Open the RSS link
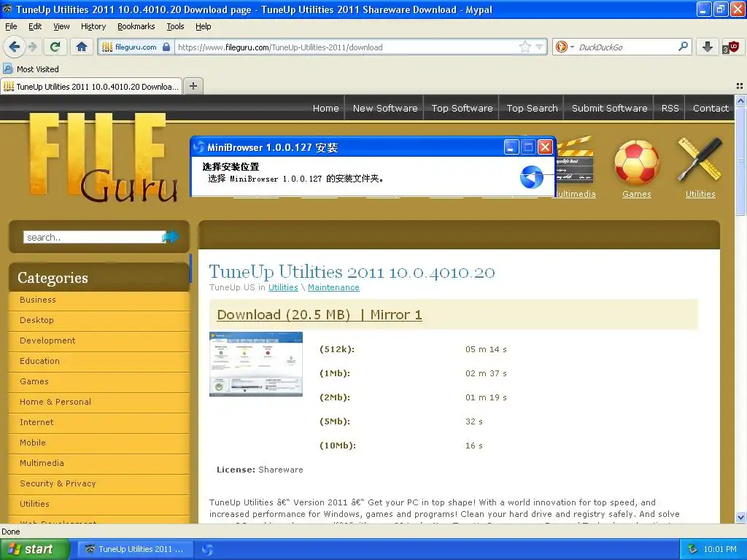The width and height of the screenshot is (747, 560). pyautogui.click(x=670, y=108)
